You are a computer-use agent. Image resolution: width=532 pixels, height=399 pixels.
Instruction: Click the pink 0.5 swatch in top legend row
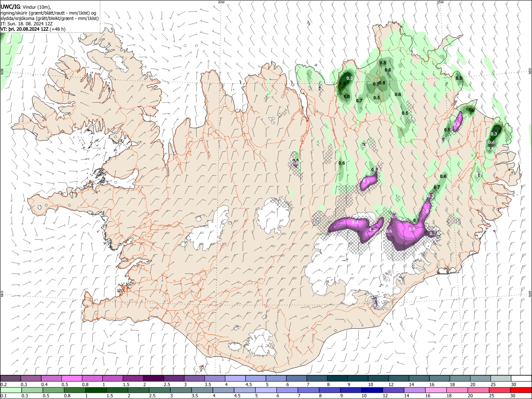tap(71, 379)
